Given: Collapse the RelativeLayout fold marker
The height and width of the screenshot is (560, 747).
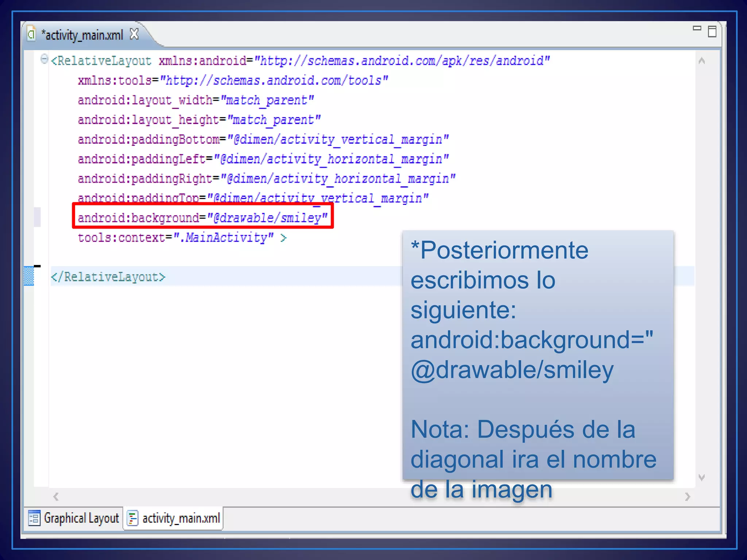Looking at the screenshot, I should coord(44,59).
